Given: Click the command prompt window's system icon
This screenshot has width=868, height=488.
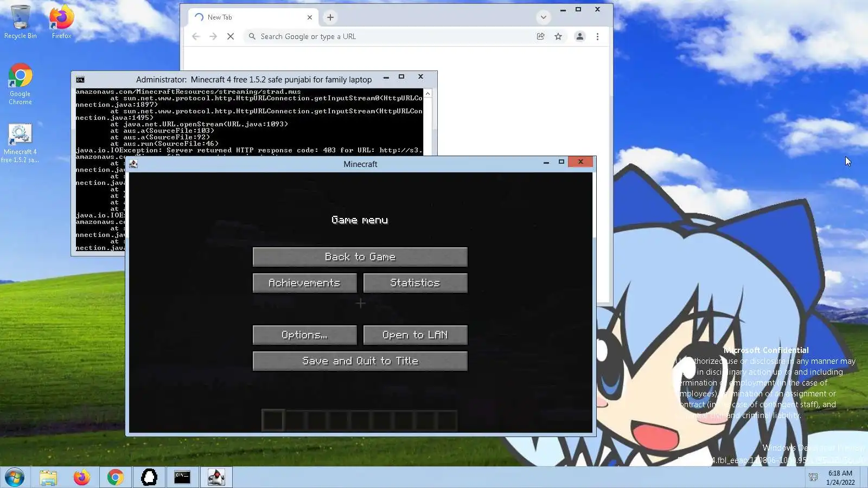Looking at the screenshot, I should [80, 80].
